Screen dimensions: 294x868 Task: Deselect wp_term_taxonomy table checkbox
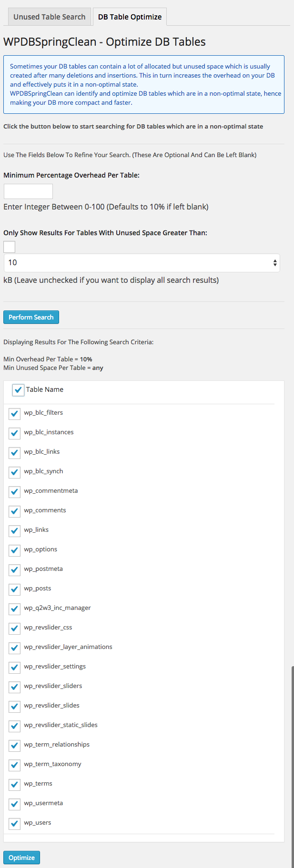[14, 765]
